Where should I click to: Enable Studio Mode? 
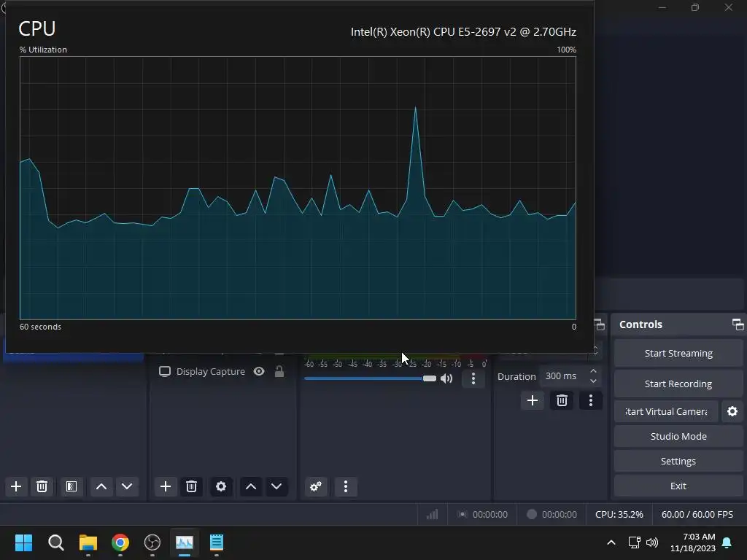pyautogui.click(x=678, y=436)
